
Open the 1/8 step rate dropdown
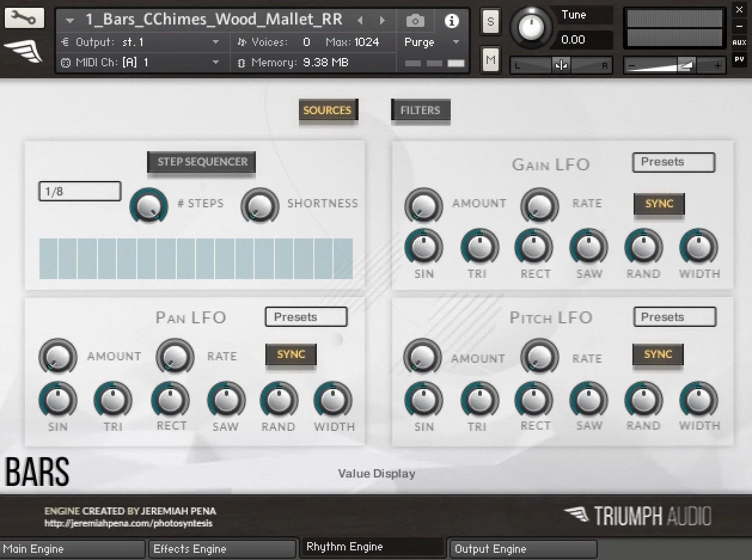click(x=80, y=192)
